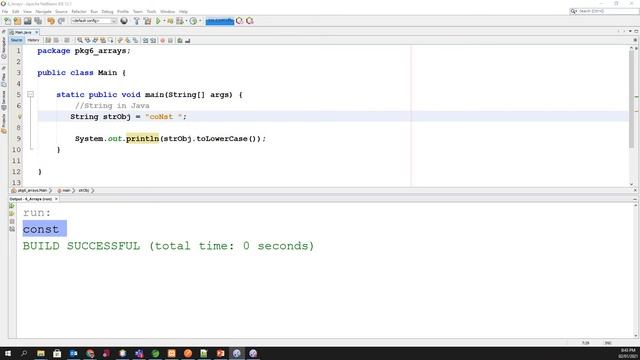Expand the Run Project dropdown arrow

point(164,21)
